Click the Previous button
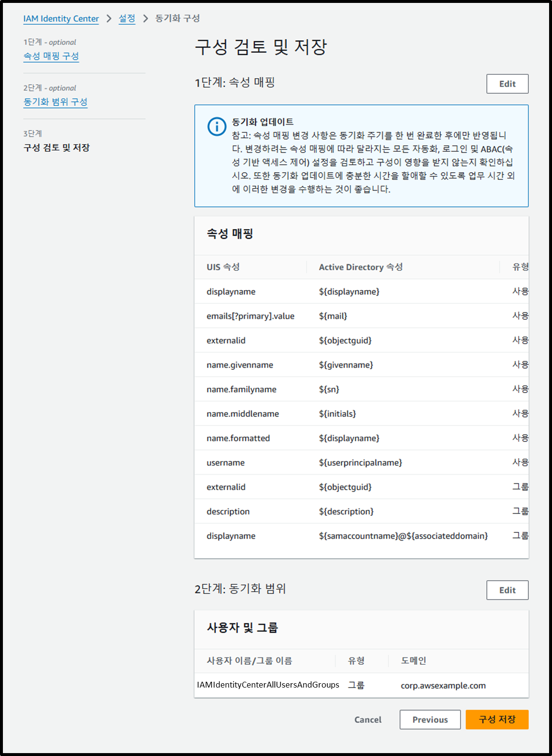Viewport: 552px width, 756px height. click(430, 720)
